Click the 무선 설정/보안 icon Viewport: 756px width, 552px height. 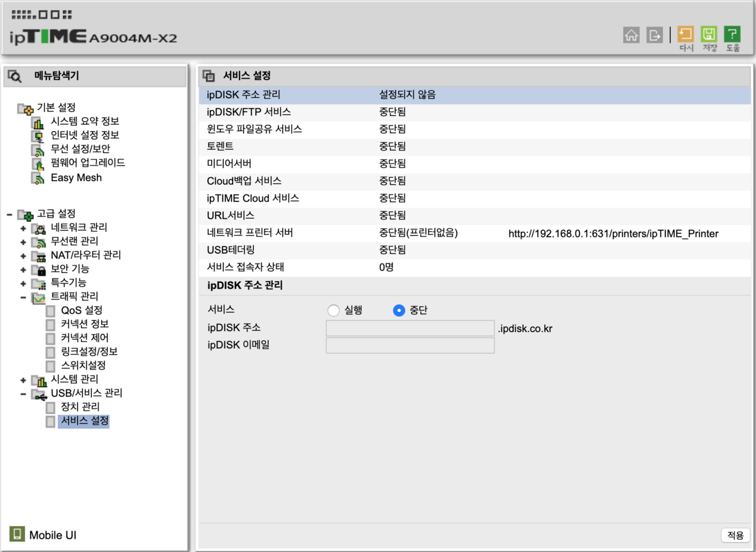pos(38,149)
